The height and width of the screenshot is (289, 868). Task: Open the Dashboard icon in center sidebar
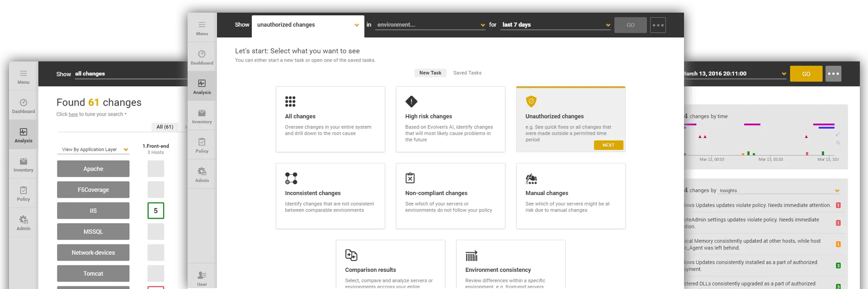click(202, 54)
